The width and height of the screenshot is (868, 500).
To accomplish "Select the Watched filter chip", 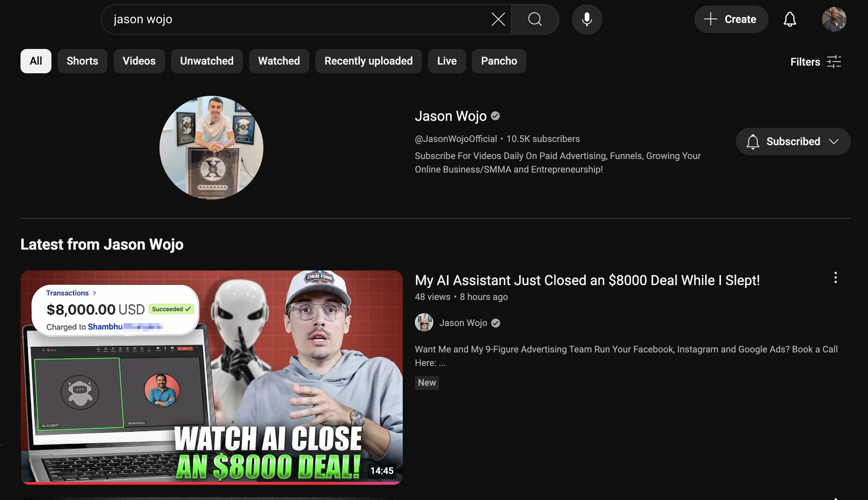I will click(x=279, y=61).
